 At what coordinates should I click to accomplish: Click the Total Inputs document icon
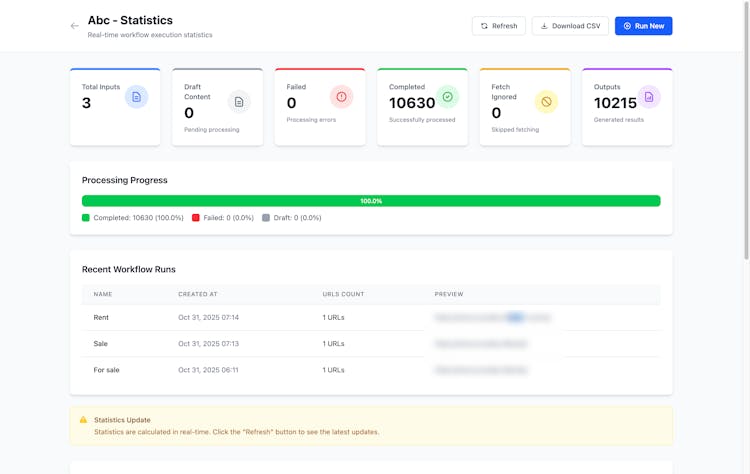pyautogui.click(x=137, y=97)
